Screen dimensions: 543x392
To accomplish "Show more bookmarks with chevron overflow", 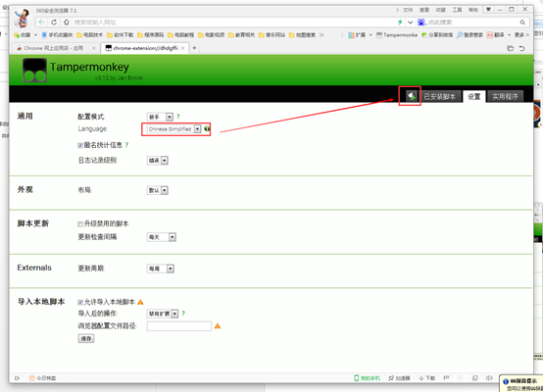I will coord(321,35).
